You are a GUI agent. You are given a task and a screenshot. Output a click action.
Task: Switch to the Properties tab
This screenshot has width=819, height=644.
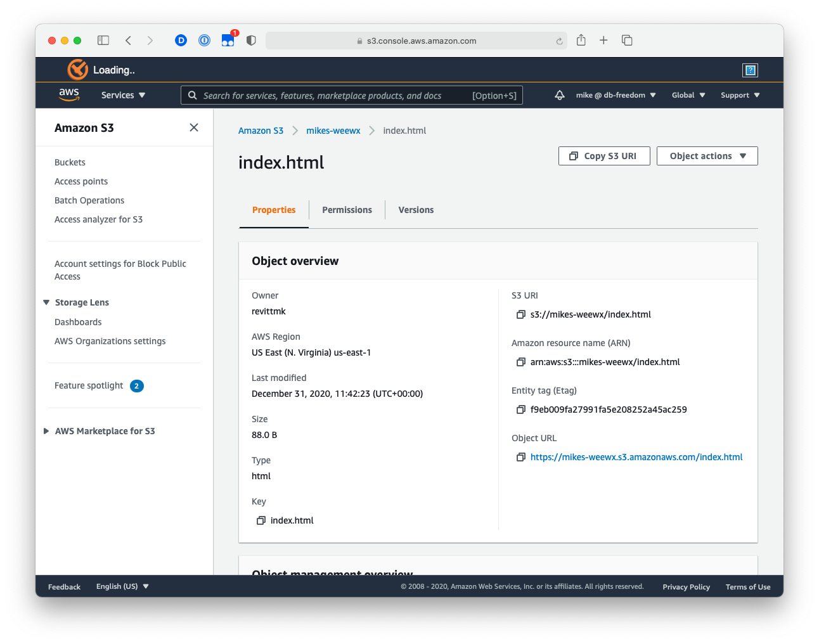[274, 210]
